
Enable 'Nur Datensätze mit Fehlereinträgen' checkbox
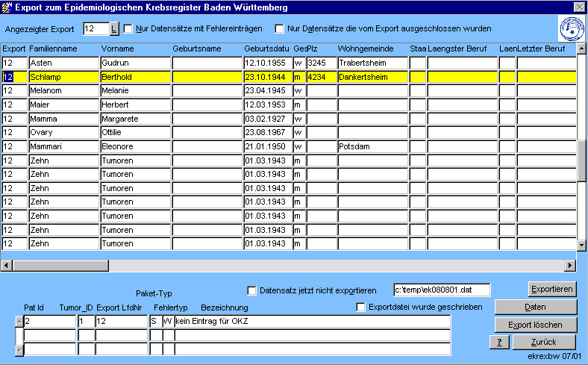click(x=128, y=29)
